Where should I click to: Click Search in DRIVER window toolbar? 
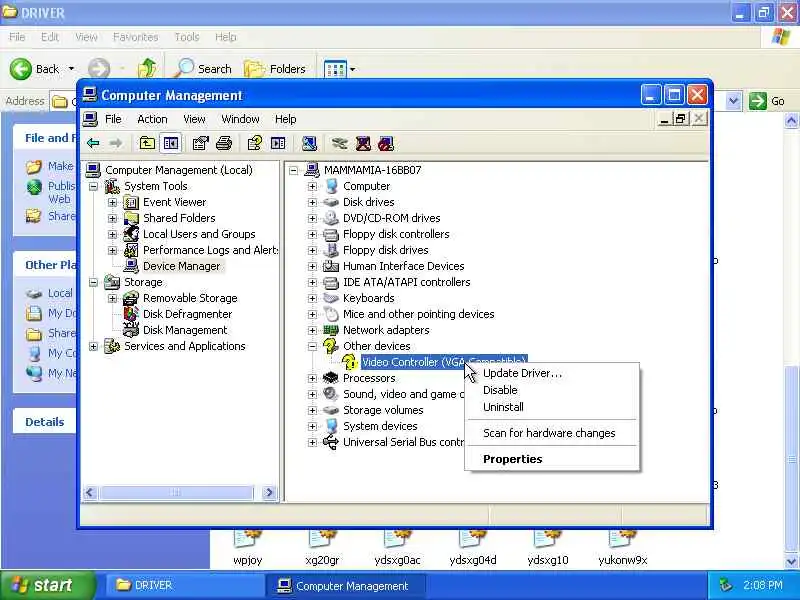coord(203,69)
